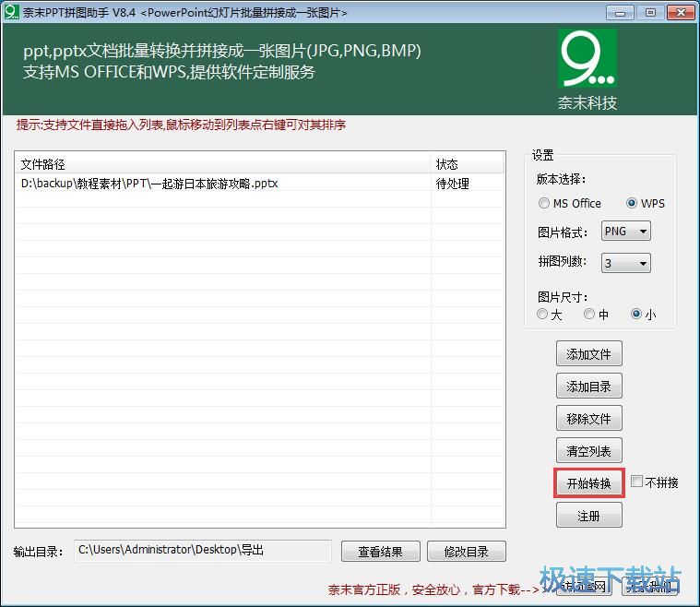Click 修改目录 to change output folder
Viewport: 700px width, 607px height.
(x=466, y=551)
